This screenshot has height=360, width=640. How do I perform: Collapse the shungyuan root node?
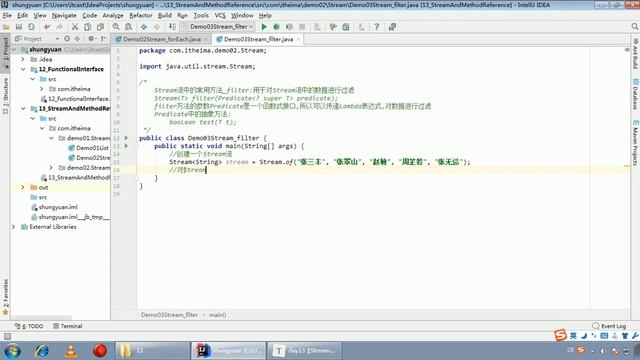pyautogui.click(x=14, y=49)
